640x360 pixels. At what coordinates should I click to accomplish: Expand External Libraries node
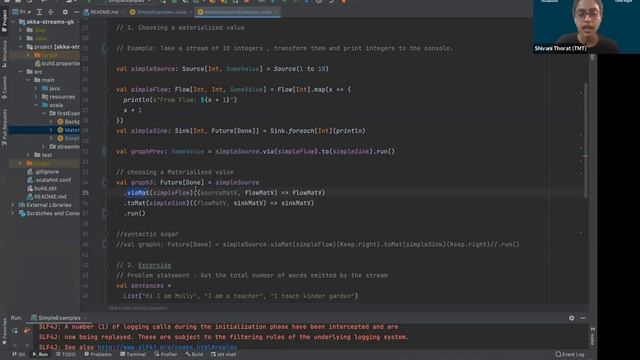coord(13,205)
